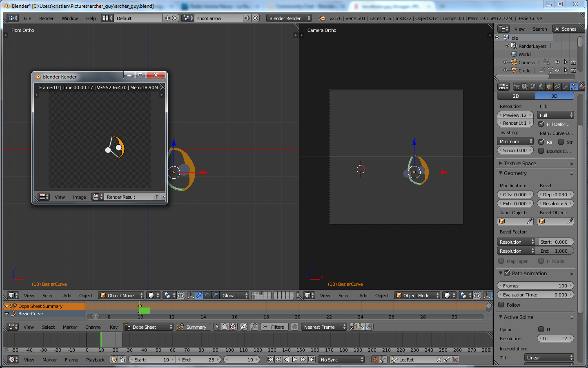Open the World properties globe tab
Image resolution: width=588 pixels, height=368 pixels.
point(541,87)
